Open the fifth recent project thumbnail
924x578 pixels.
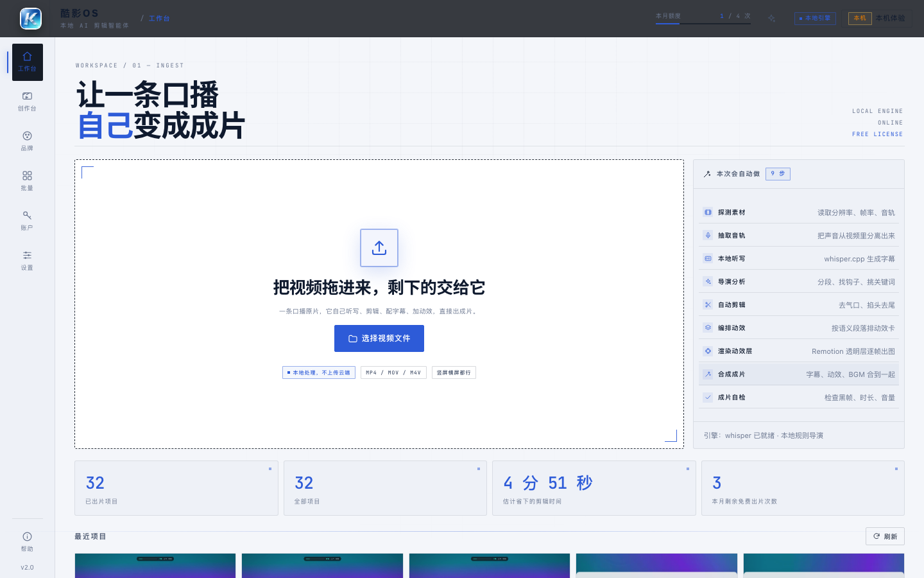(824, 566)
